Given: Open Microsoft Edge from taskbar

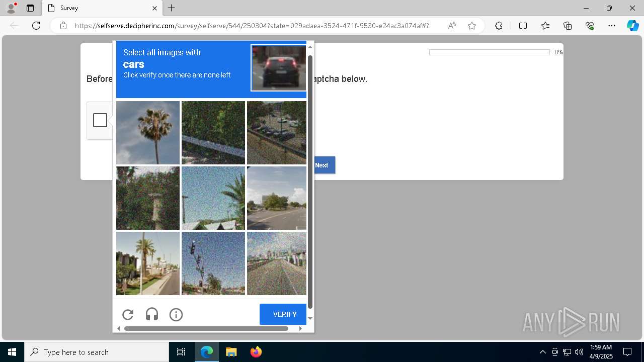Looking at the screenshot, I should coord(207,352).
